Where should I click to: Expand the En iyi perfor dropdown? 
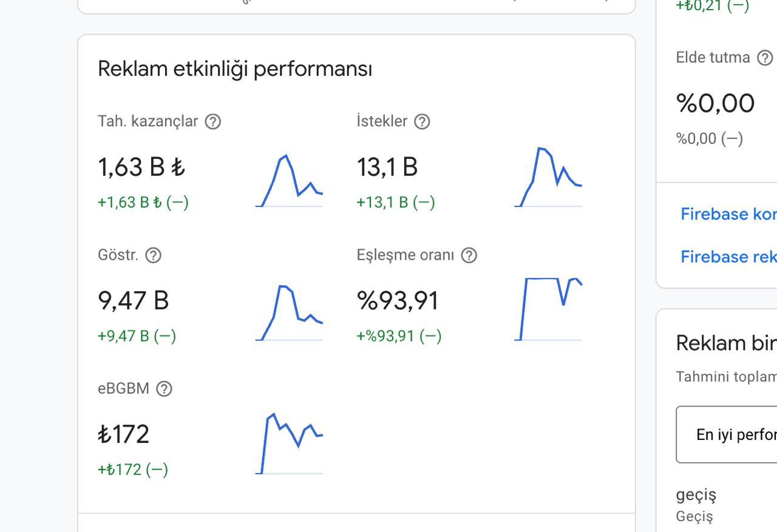click(727, 434)
